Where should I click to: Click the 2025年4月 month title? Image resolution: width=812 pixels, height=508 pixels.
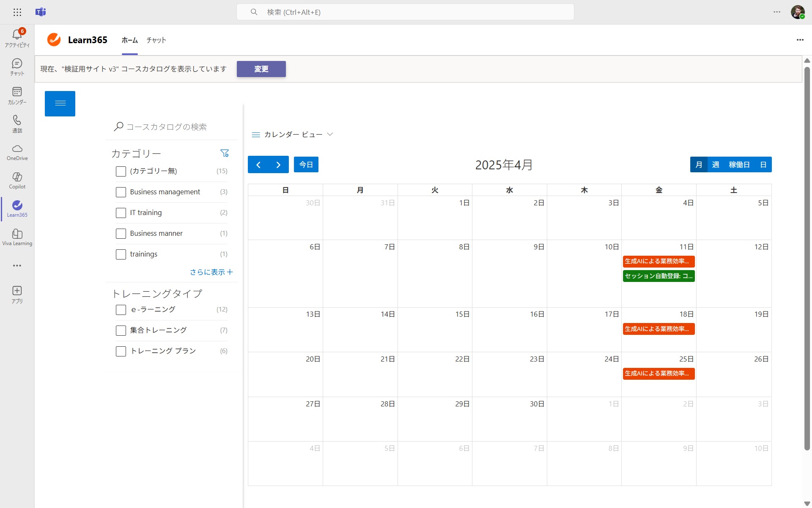click(x=504, y=165)
